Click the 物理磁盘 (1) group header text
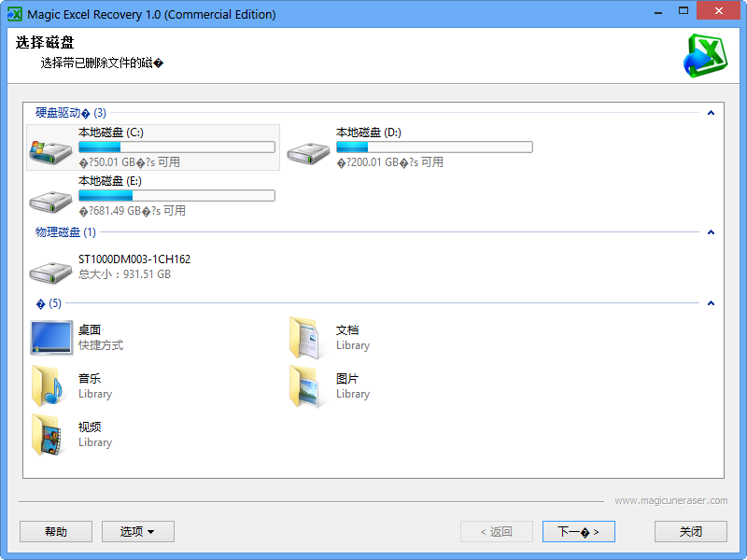747x560 pixels. 65,232
